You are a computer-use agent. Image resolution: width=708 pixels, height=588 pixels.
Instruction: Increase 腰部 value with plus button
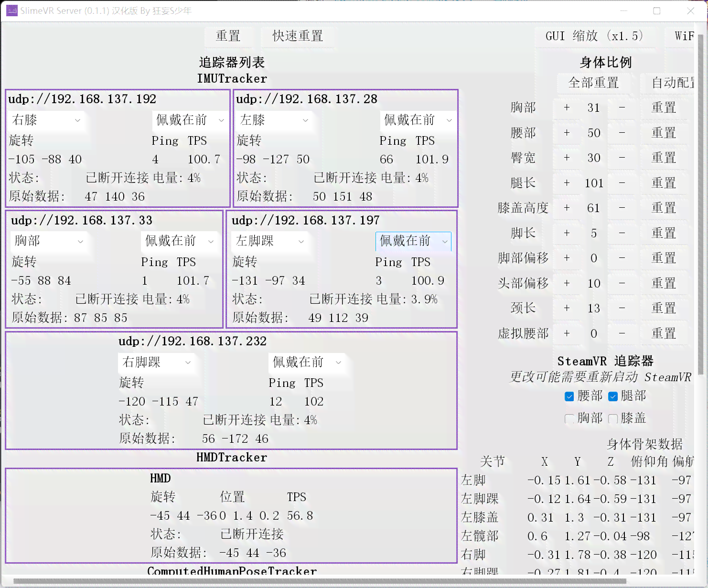pos(567,133)
